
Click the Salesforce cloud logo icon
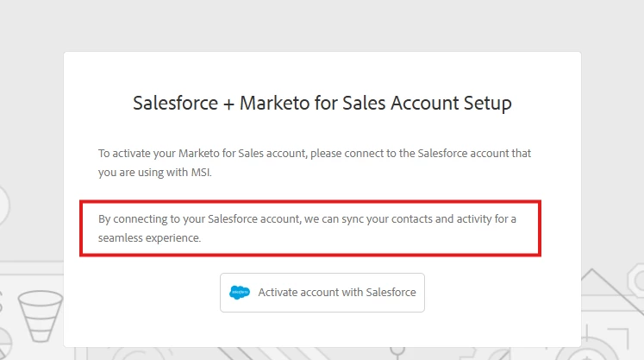(x=239, y=293)
